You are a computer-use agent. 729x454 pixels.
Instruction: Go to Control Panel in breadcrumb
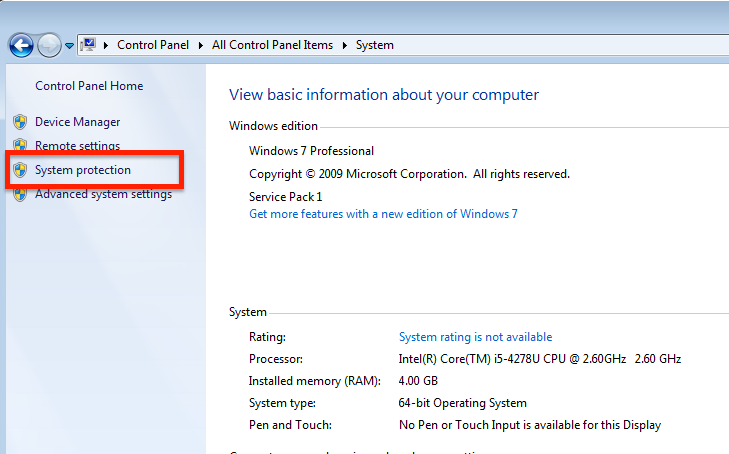click(153, 45)
